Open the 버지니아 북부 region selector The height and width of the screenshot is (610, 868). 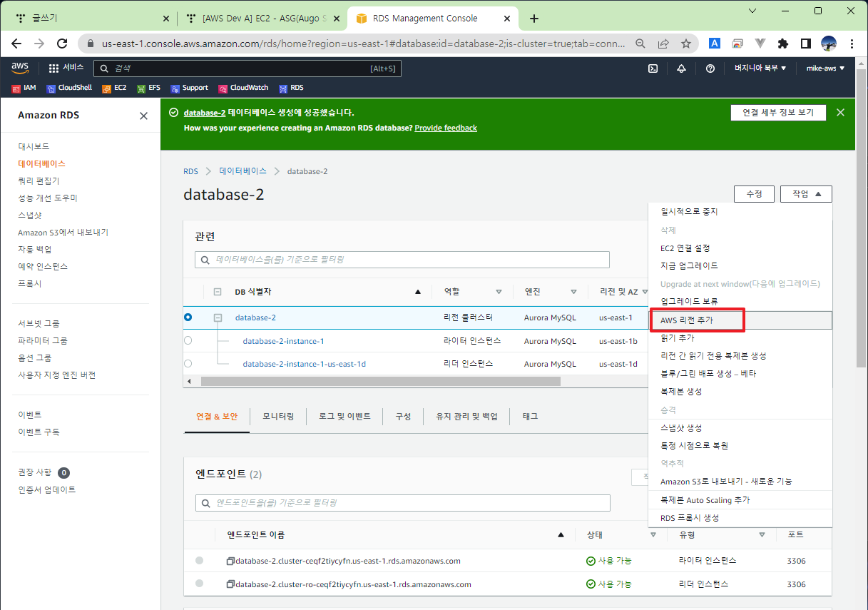tap(760, 68)
